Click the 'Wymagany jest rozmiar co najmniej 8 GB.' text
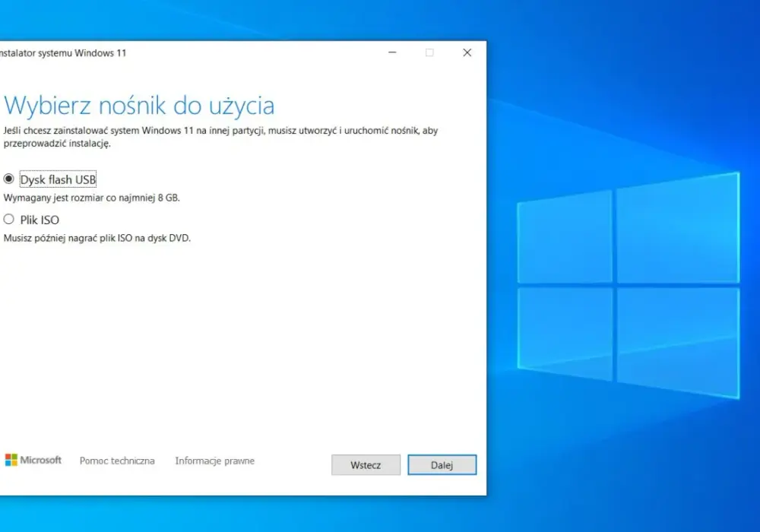760x532 pixels. click(x=92, y=198)
